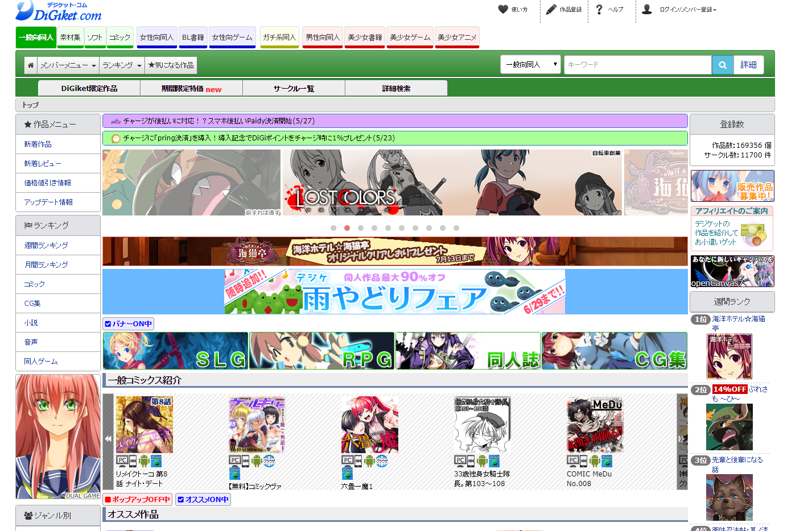Switch to the 女性向ゲーム tab
812x531 pixels.
coord(232,37)
